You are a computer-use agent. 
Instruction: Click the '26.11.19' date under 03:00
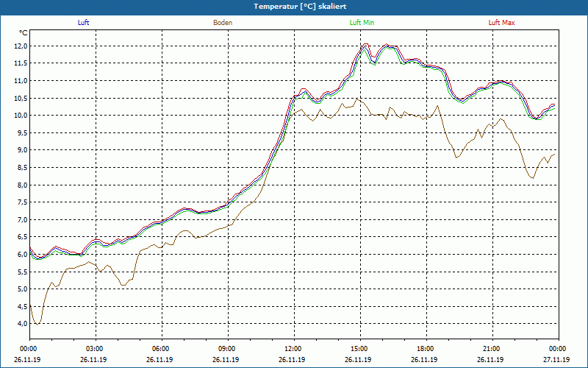(93, 360)
